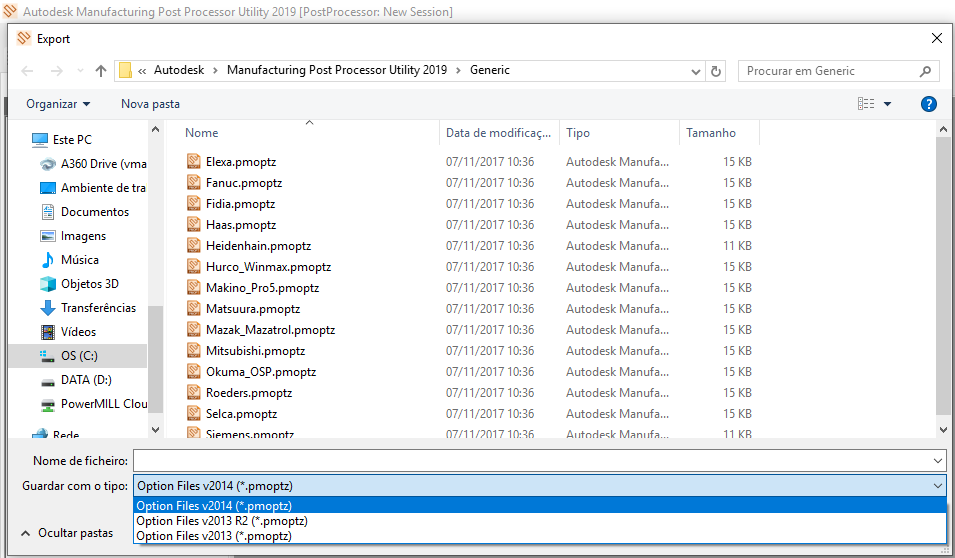Click the Mazak_Mazatrol.pmoptz file icon
The height and width of the screenshot is (558, 955).
[194, 330]
